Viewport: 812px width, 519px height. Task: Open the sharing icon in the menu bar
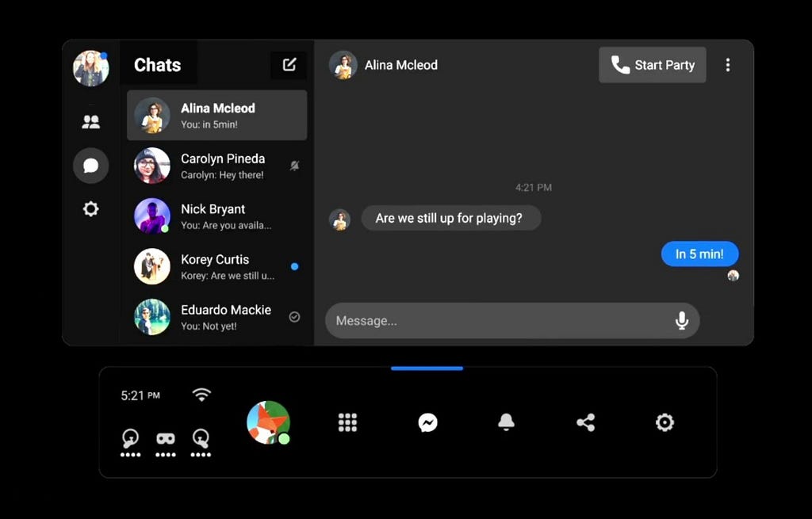click(x=586, y=422)
